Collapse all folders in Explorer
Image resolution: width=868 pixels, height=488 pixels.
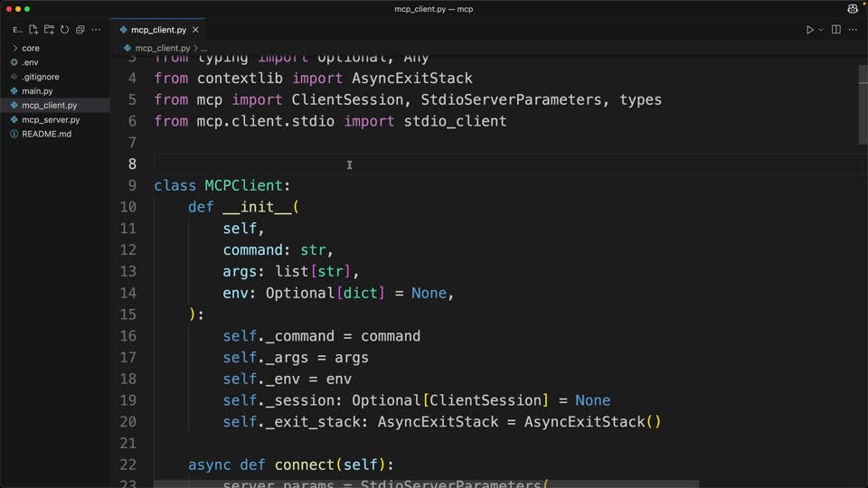coord(80,29)
